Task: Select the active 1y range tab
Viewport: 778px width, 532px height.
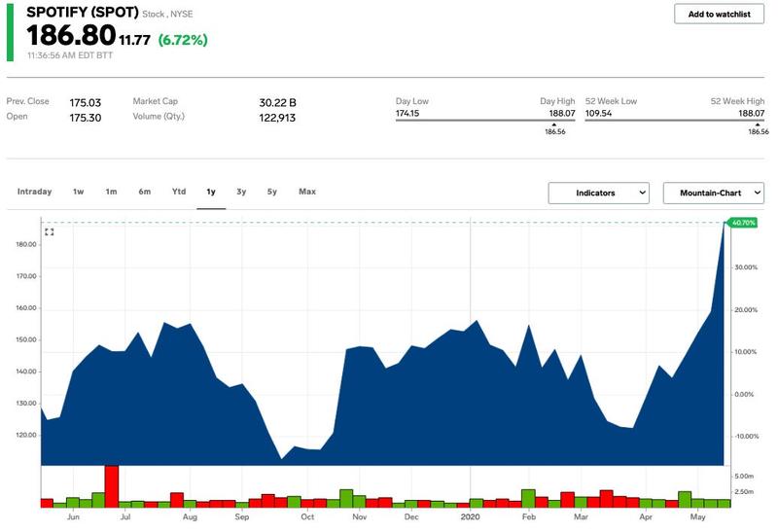Action: [211, 192]
